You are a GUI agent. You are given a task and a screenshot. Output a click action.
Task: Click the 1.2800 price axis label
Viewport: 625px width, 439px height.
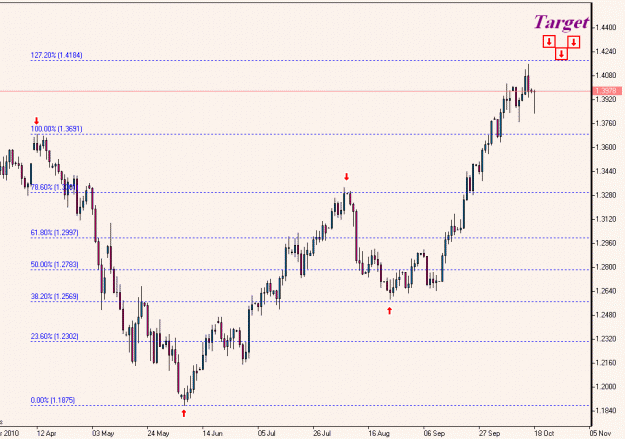point(606,267)
